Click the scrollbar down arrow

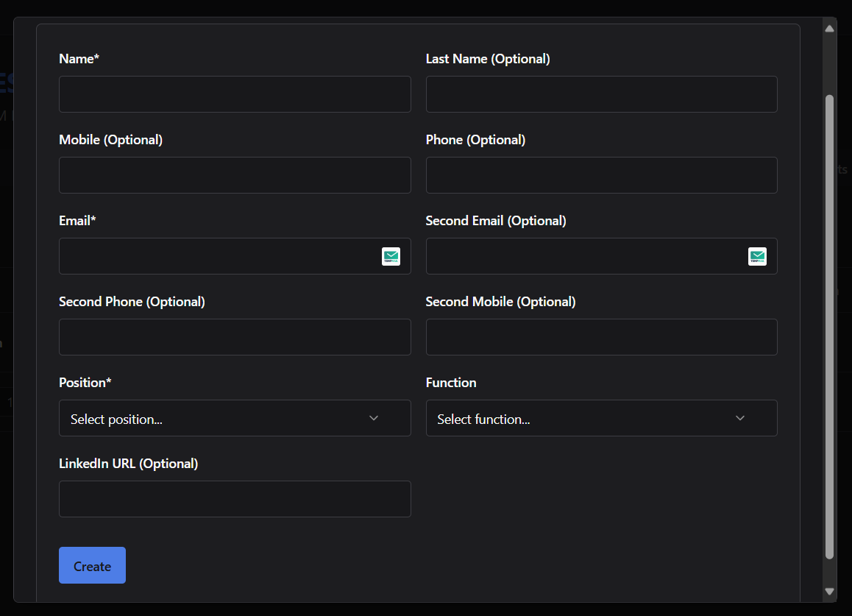click(x=829, y=591)
